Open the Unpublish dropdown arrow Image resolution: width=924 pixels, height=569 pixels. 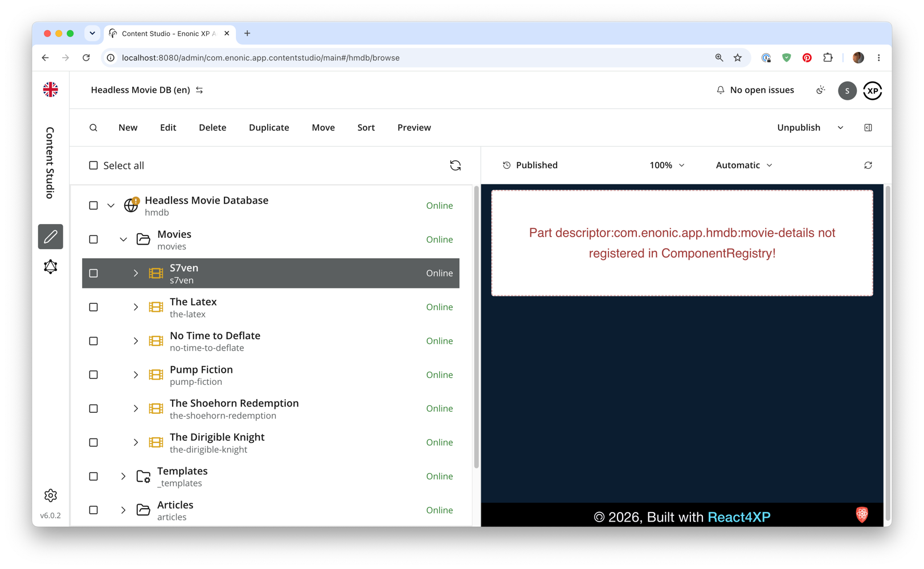point(840,128)
